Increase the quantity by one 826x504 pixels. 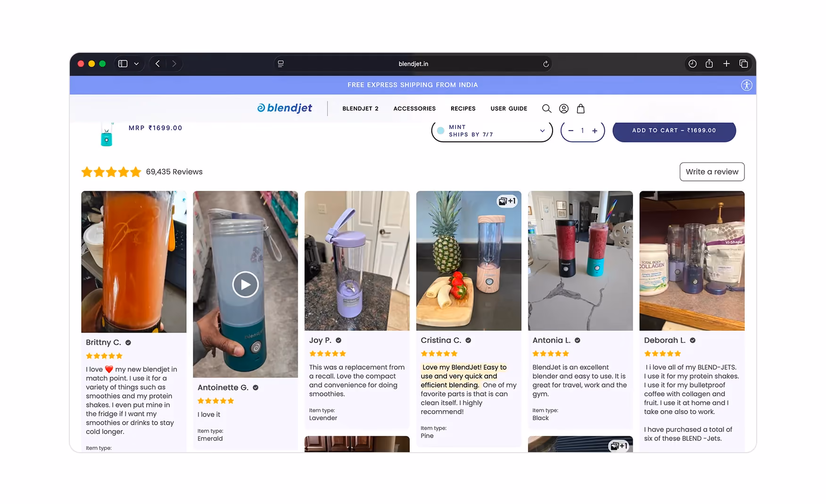tap(595, 131)
